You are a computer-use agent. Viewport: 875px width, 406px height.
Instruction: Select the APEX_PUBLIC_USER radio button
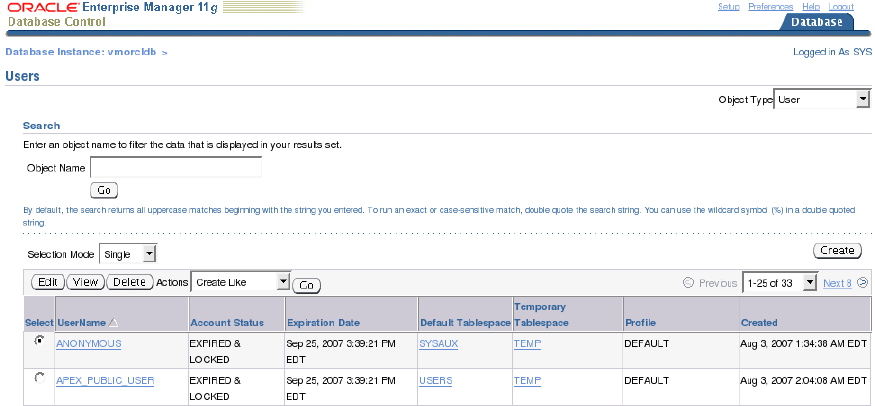(x=39, y=378)
